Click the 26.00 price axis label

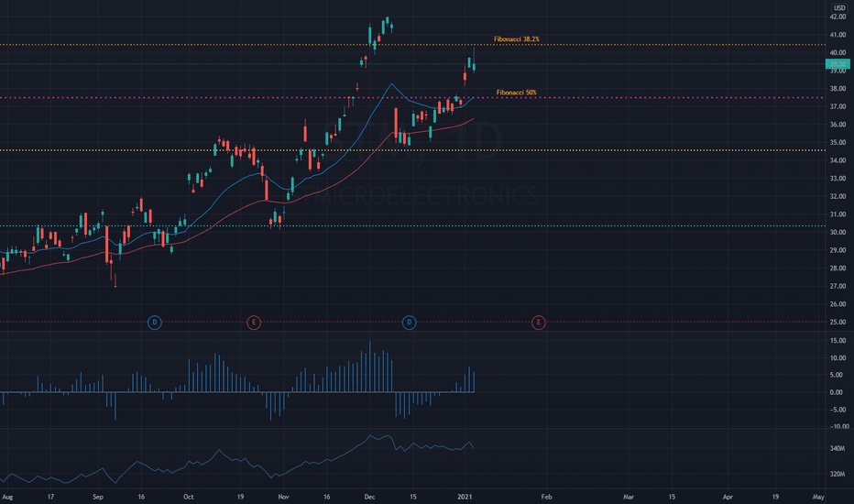click(838, 304)
